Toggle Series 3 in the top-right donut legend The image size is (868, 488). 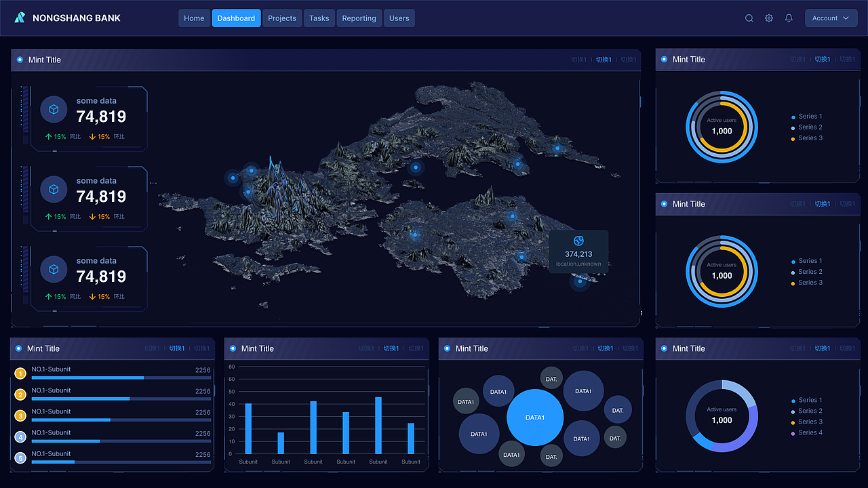click(806, 138)
